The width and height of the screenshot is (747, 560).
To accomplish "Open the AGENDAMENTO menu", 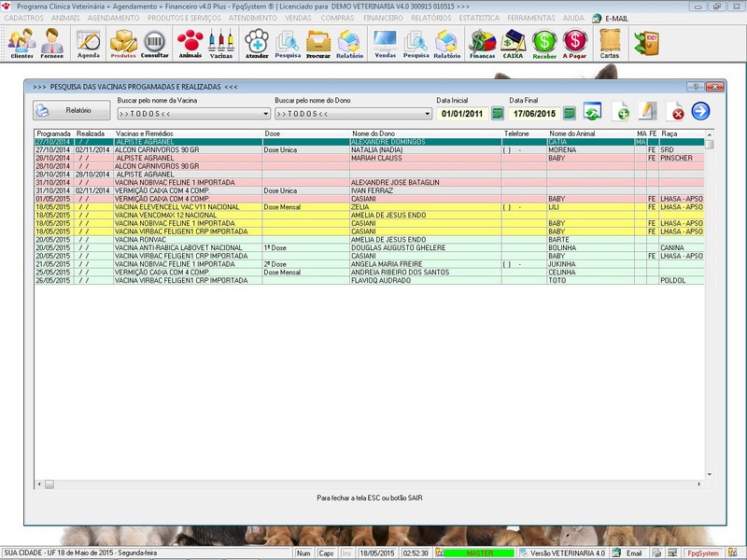I will (113, 18).
